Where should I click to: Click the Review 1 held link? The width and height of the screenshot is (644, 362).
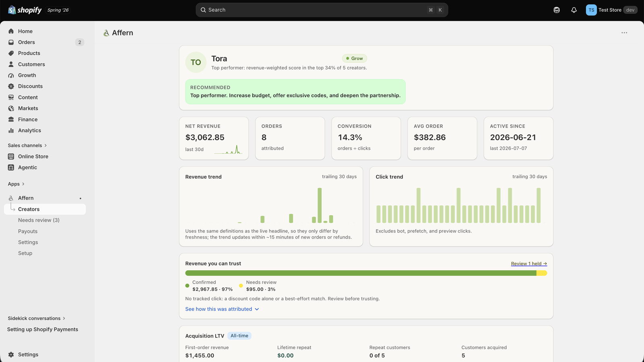[x=529, y=263]
